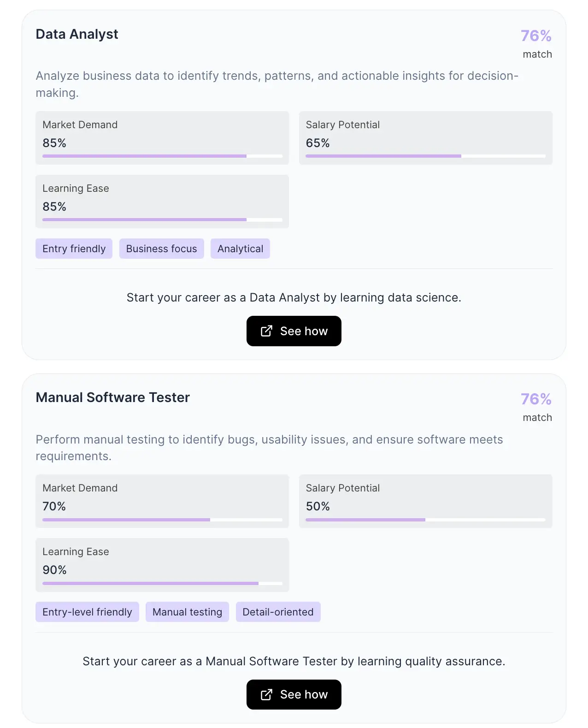Click Data Analyst's Salary Potential progress bar
The image size is (588, 728).
coord(425,156)
